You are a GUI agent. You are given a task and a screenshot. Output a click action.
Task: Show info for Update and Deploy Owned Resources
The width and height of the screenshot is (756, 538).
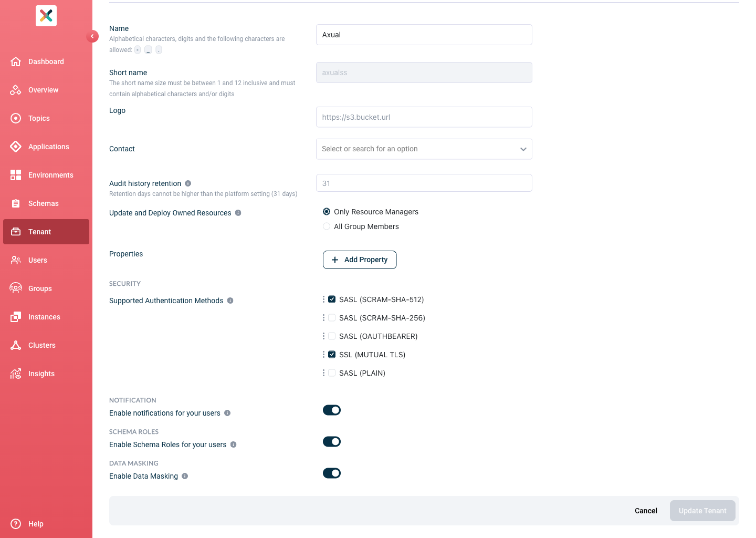tap(238, 213)
